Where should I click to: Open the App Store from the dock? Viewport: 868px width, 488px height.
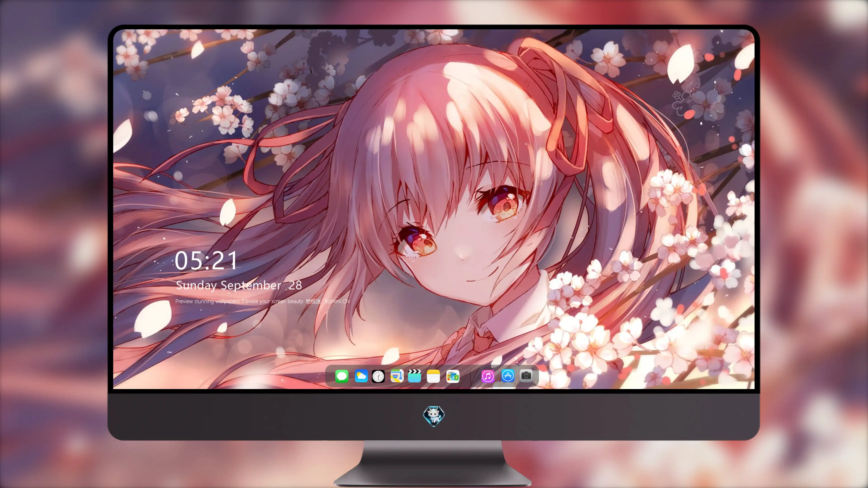(x=508, y=375)
